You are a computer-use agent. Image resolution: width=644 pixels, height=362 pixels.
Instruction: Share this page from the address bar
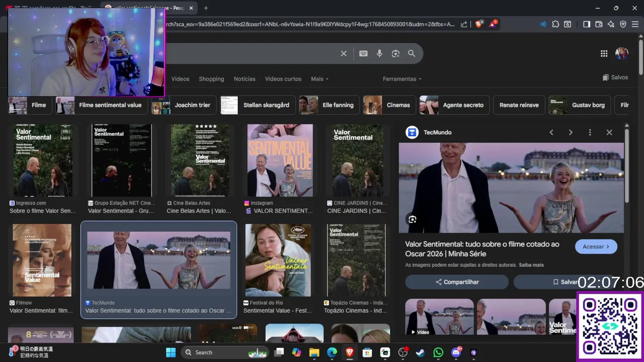[x=464, y=24]
